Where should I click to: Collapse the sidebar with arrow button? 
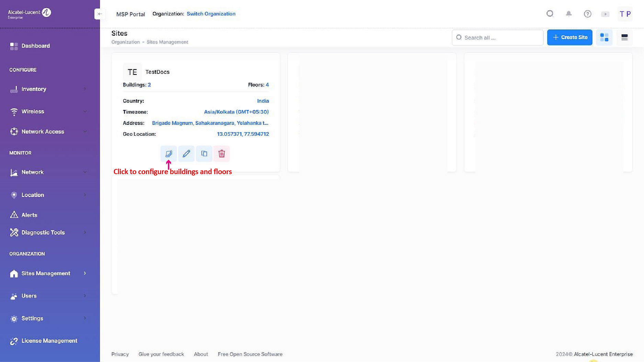pyautogui.click(x=100, y=14)
